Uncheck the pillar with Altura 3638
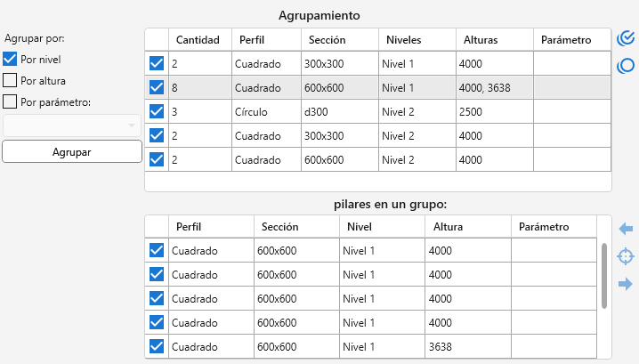 tap(157, 346)
